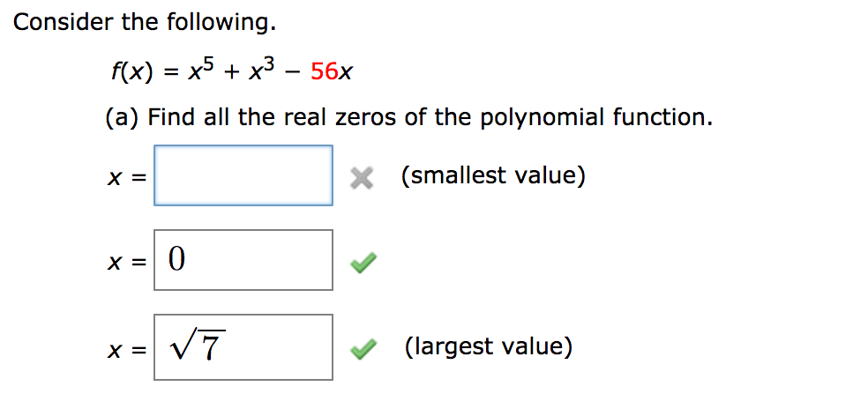The height and width of the screenshot is (416, 868).
Task: Click the "(smallest value)" label
Action: (493, 175)
